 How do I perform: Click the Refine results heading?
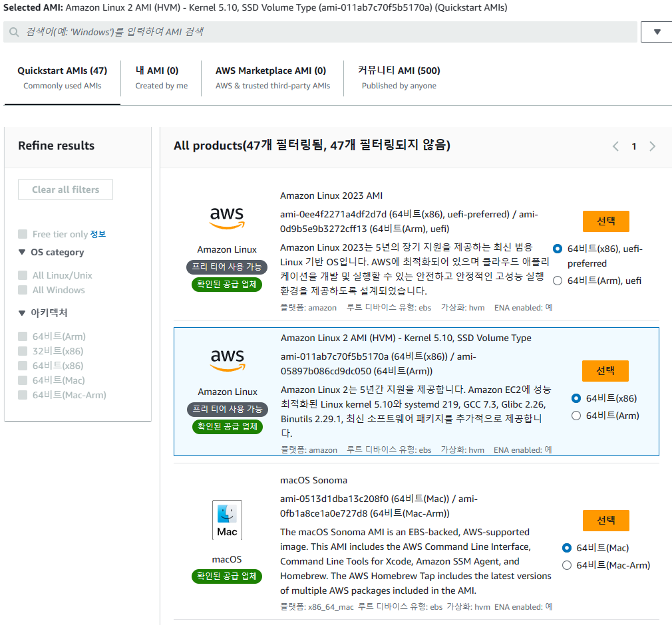(x=56, y=146)
